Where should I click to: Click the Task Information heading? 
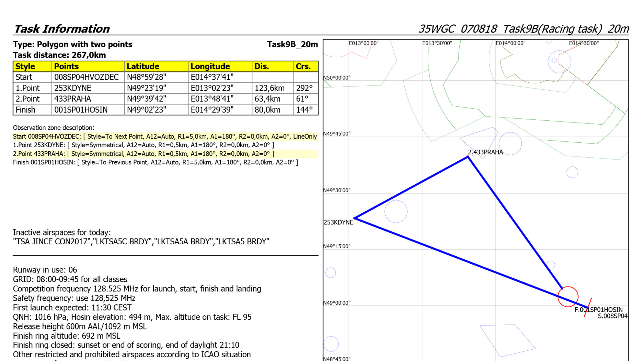(x=61, y=29)
